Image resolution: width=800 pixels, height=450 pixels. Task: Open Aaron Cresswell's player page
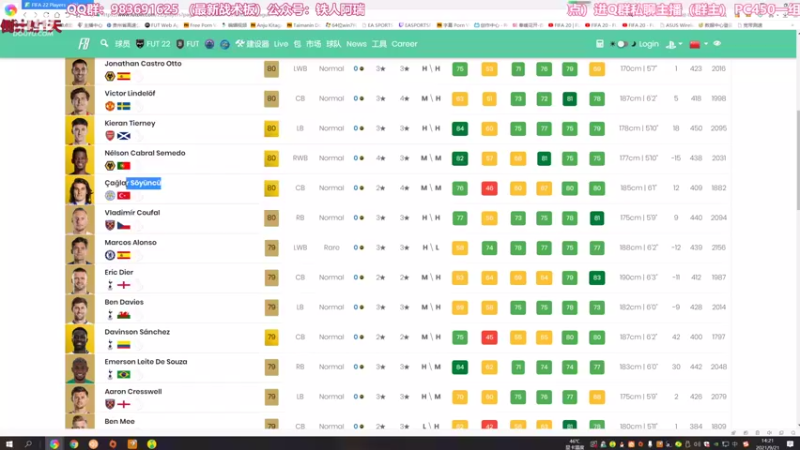coord(133,392)
